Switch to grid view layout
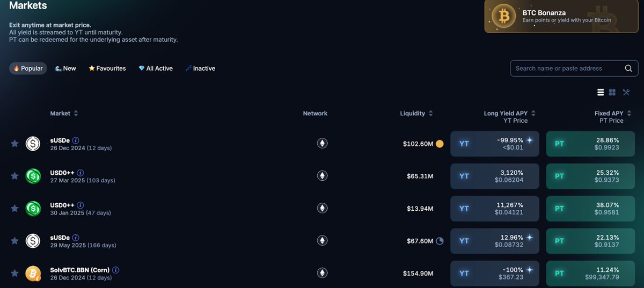This screenshot has height=288, width=644. coord(612,92)
